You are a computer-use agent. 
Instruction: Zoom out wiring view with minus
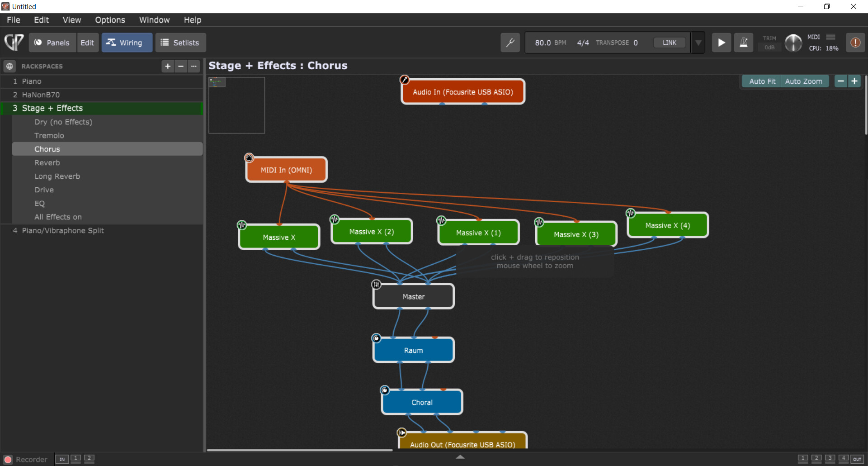[840, 81]
